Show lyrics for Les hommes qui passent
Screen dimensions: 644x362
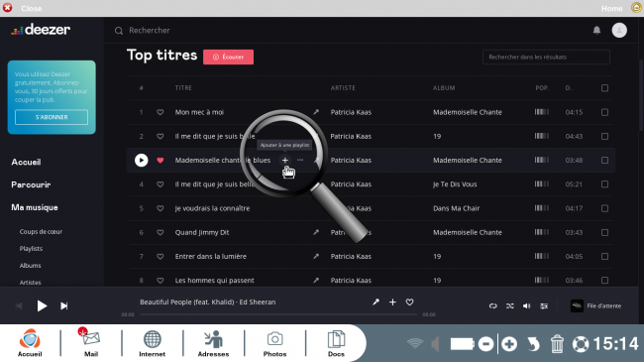[316, 281]
